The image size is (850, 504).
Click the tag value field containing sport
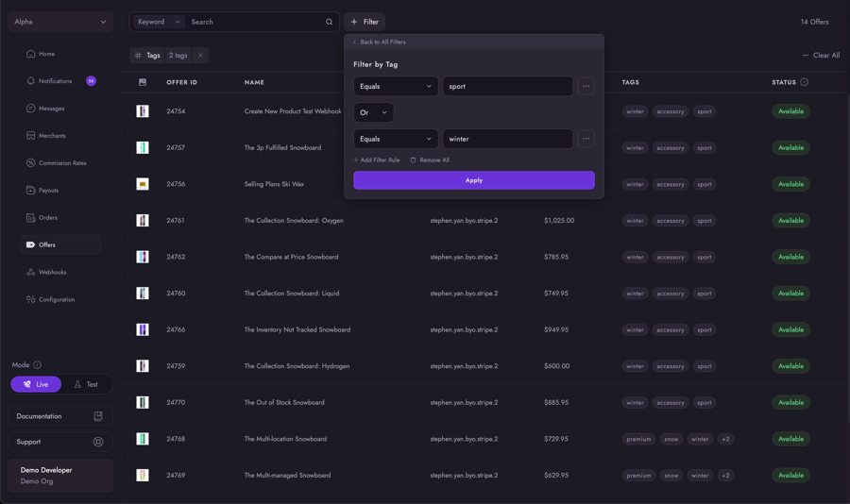point(507,86)
